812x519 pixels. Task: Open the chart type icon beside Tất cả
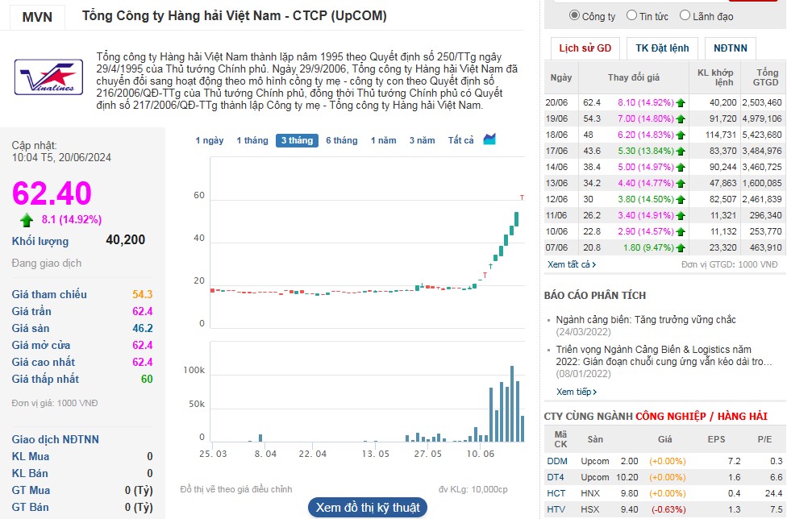coord(489,139)
